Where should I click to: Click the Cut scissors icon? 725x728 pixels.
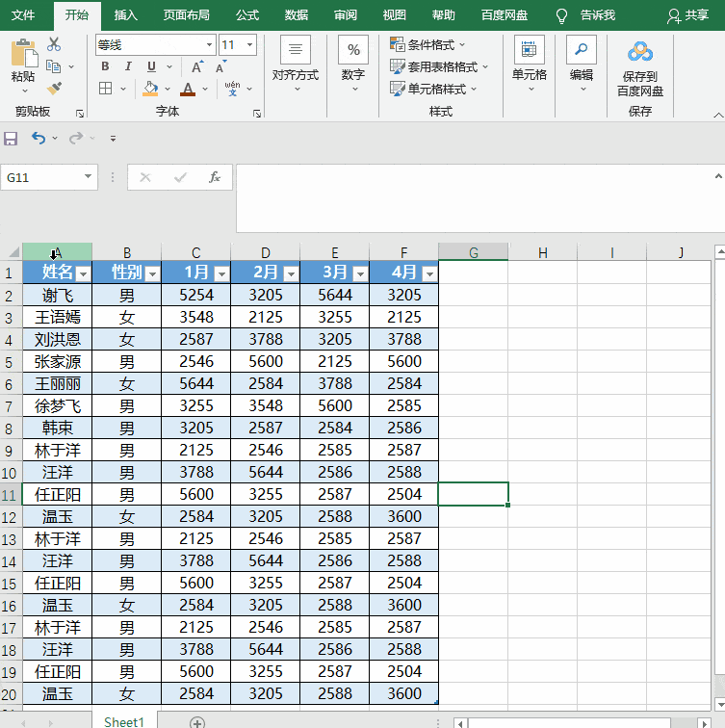coord(53,44)
